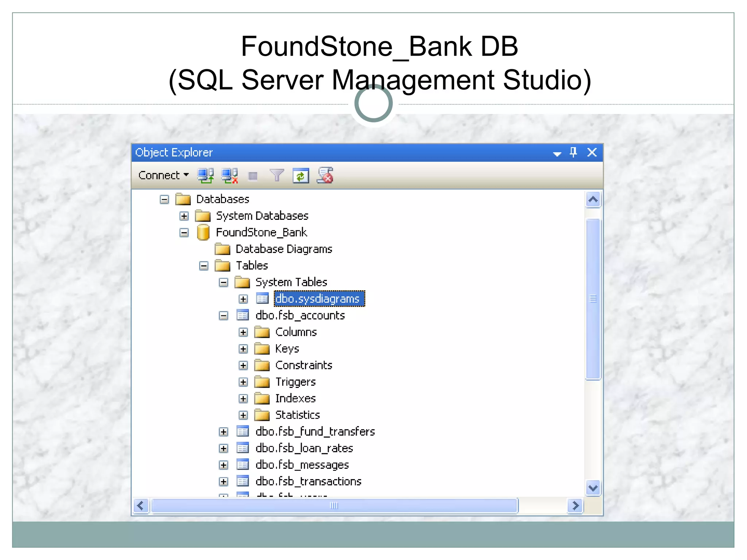Viewport: 747px width, 560px height.
Task: Click the dbo.fsb_transactions table icon
Action: pyautogui.click(x=243, y=481)
